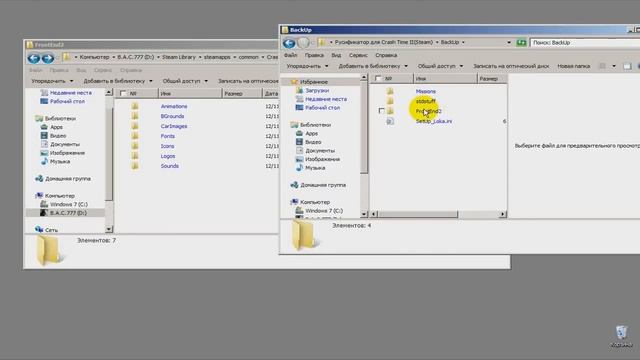Click the Размер column header in BackUp

tap(492, 78)
